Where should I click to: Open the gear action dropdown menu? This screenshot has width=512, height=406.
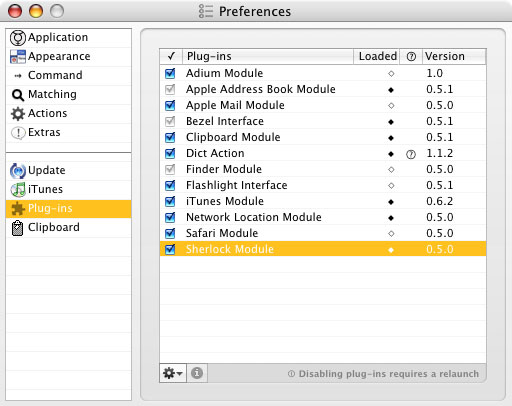coord(173,373)
